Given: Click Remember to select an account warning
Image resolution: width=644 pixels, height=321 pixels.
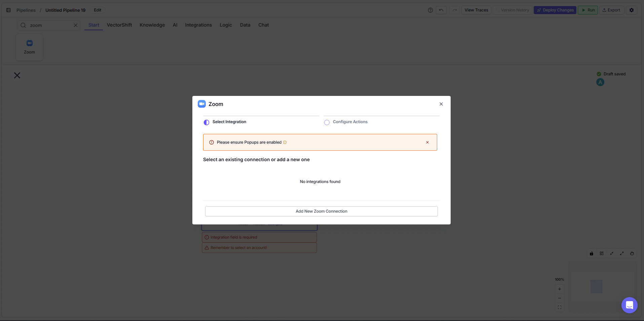Looking at the screenshot, I should 259,248.
